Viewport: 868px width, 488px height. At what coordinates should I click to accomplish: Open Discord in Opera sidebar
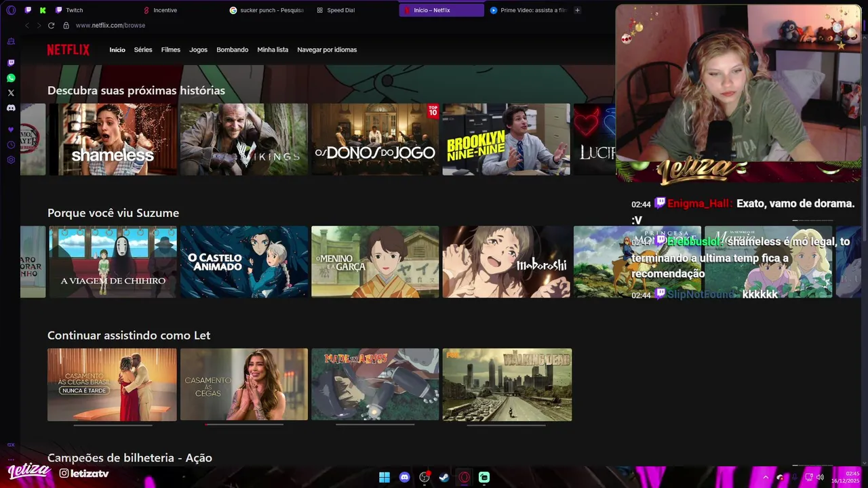pos(11,108)
